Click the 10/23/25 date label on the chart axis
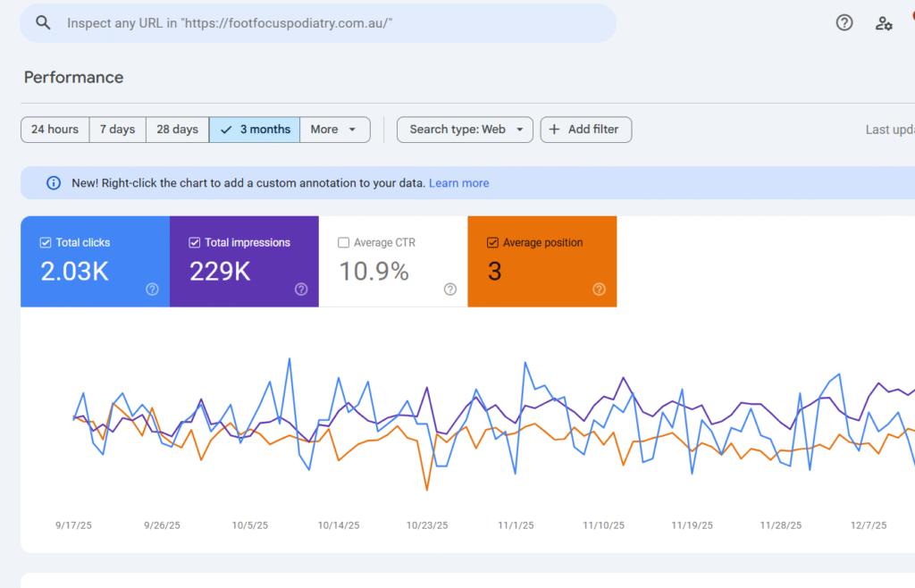The image size is (915, 588). [426, 525]
